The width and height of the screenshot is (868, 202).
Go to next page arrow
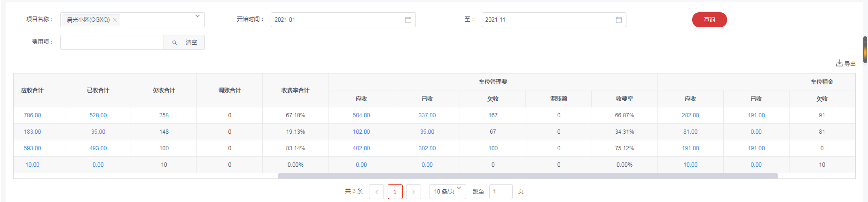point(413,192)
